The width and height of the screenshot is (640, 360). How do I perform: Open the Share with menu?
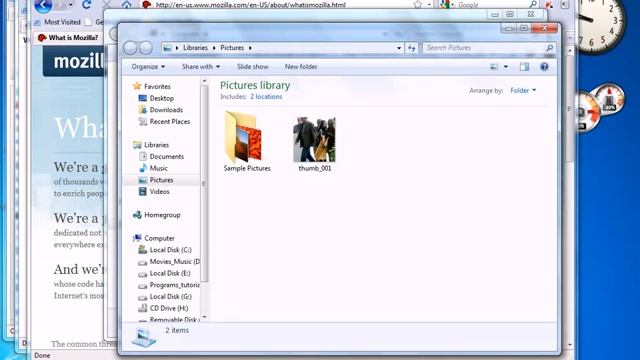(x=201, y=67)
